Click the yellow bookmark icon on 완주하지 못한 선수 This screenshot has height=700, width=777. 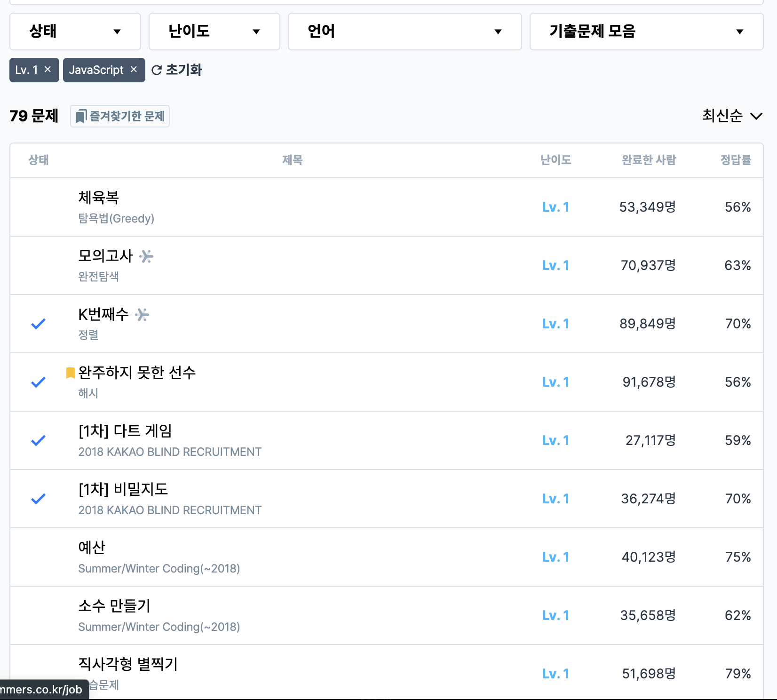tap(71, 373)
